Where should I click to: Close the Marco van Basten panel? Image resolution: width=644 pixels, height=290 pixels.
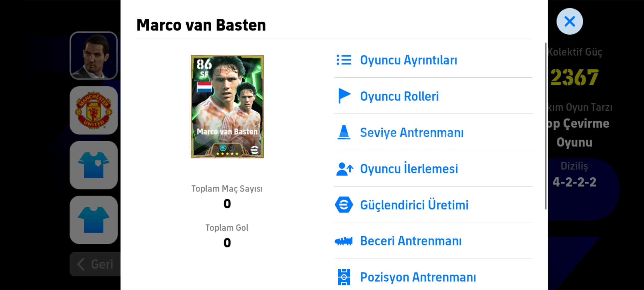pyautogui.click(x=569, y=21)
